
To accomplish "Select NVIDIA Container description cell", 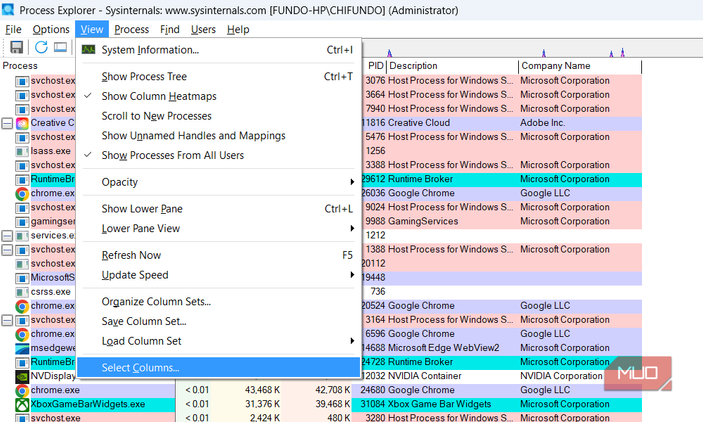I will [425, 376].
